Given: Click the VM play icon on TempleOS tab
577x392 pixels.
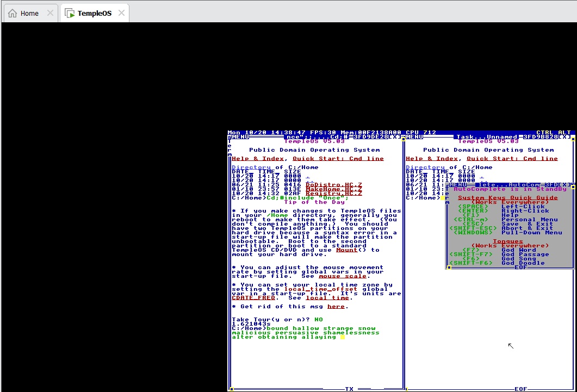Looking at the screenshot, I should click(70, 13).
